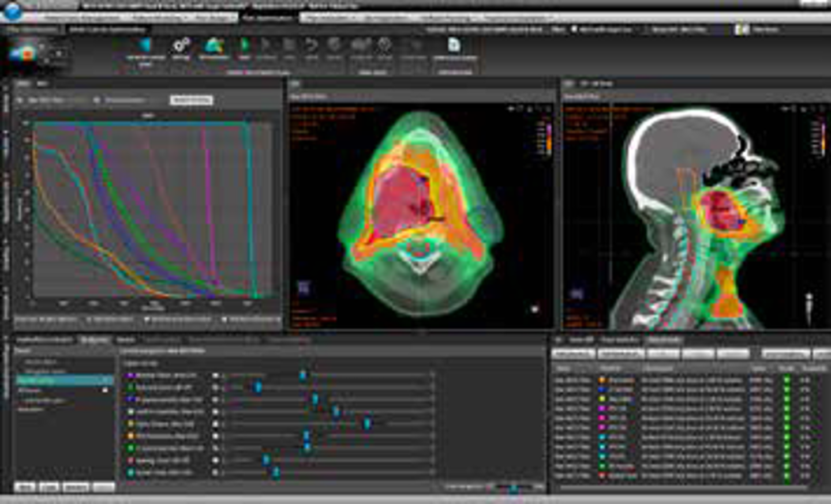Toggle the white checkbox in the first slider row
This screenshot has width=831, height=504.
[216, 375]
